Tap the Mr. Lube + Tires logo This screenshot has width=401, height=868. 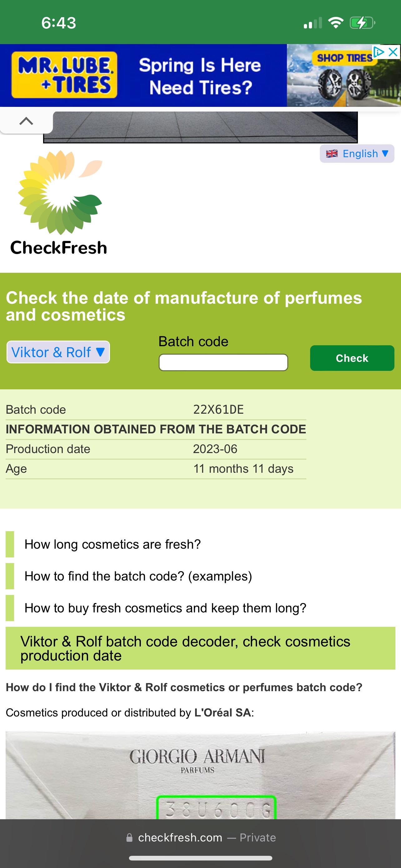(x=64, y=75)
